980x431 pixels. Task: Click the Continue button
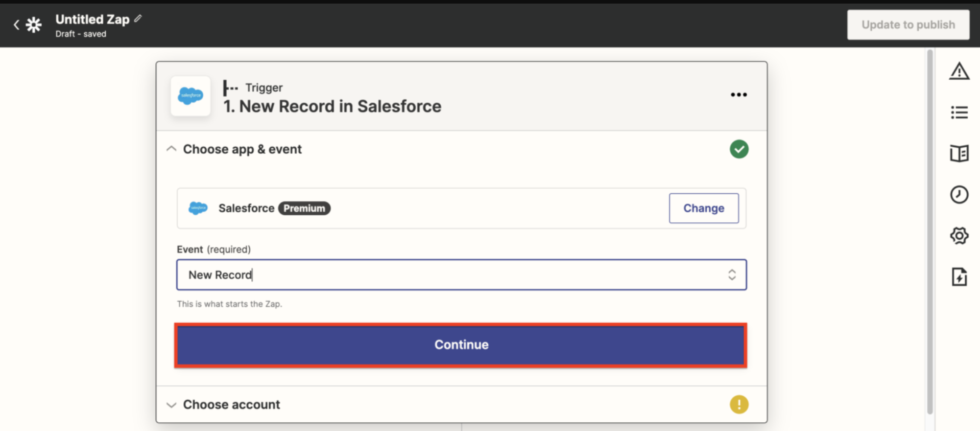(x=461, y=345)
